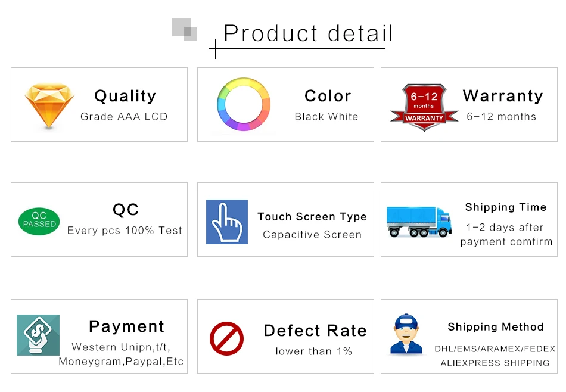The image size is (566, 392).
Task: Click the courier man in blue cap
Action: click(x=406, y=334)
